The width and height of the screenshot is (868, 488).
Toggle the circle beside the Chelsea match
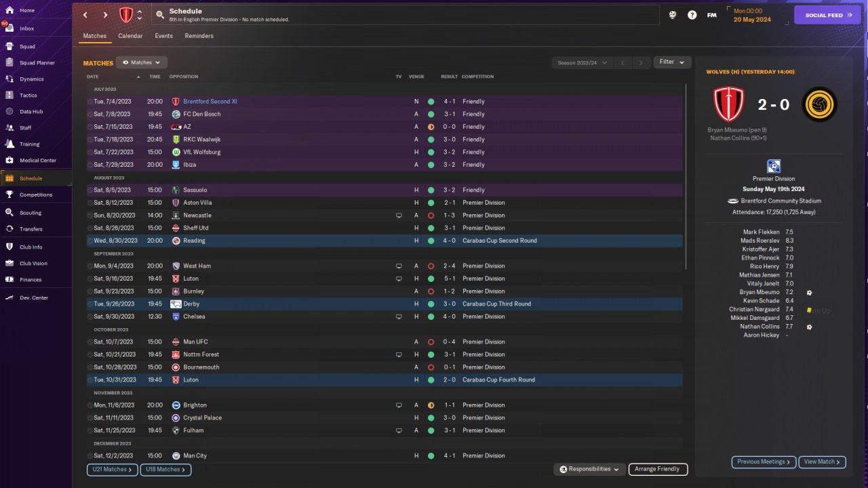[x=90, y=317]
